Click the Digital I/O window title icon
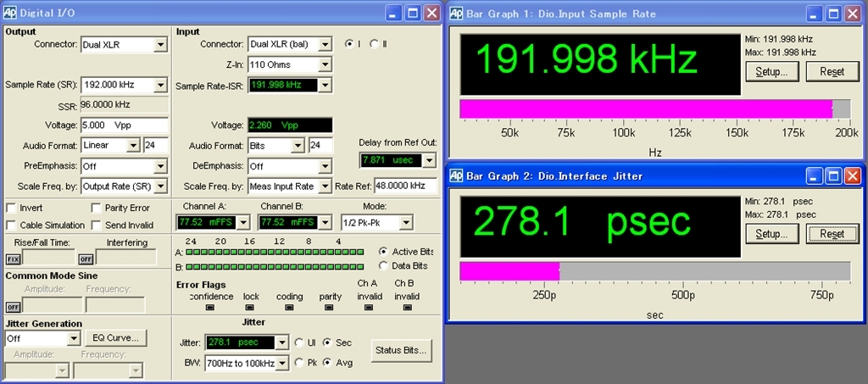 [8, 13]
